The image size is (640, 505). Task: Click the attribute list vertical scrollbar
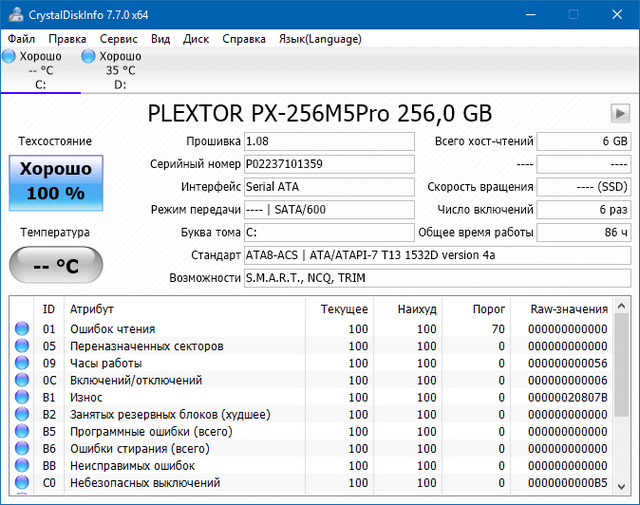pos(620,400)
